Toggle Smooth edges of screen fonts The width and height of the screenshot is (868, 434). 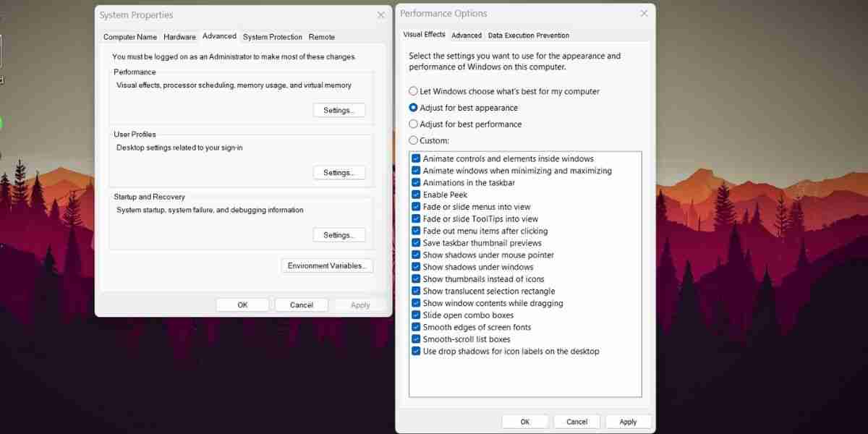tap(416, 327)
